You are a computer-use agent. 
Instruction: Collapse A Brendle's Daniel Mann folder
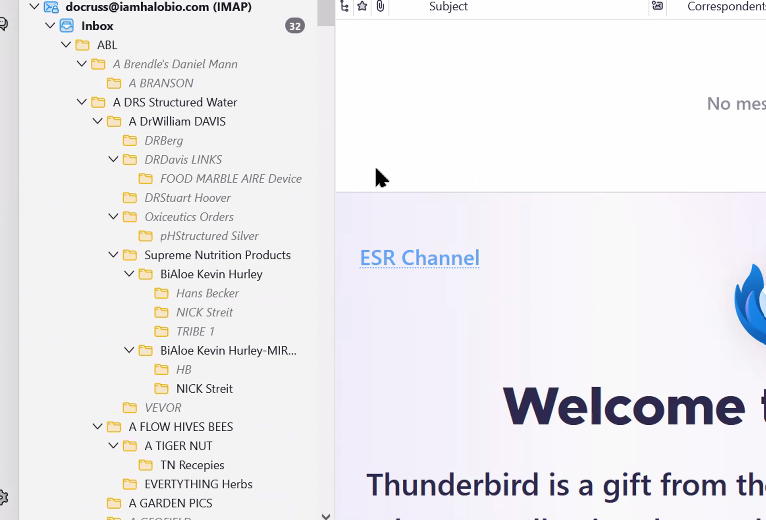82,64
